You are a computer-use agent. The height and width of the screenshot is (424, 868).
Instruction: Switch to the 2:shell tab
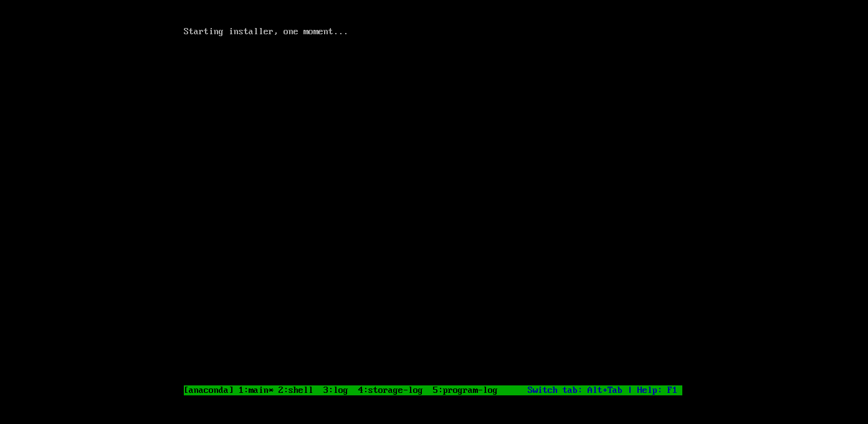pyautogui.click(x=295, y=390)
